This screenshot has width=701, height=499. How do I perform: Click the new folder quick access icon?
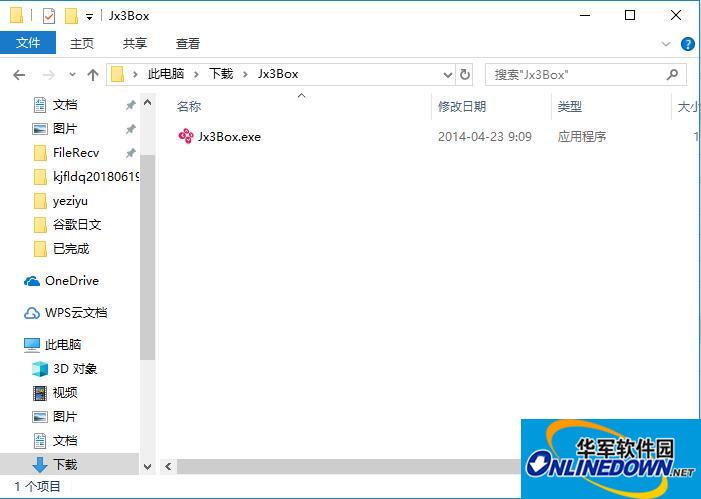point(71,16)
